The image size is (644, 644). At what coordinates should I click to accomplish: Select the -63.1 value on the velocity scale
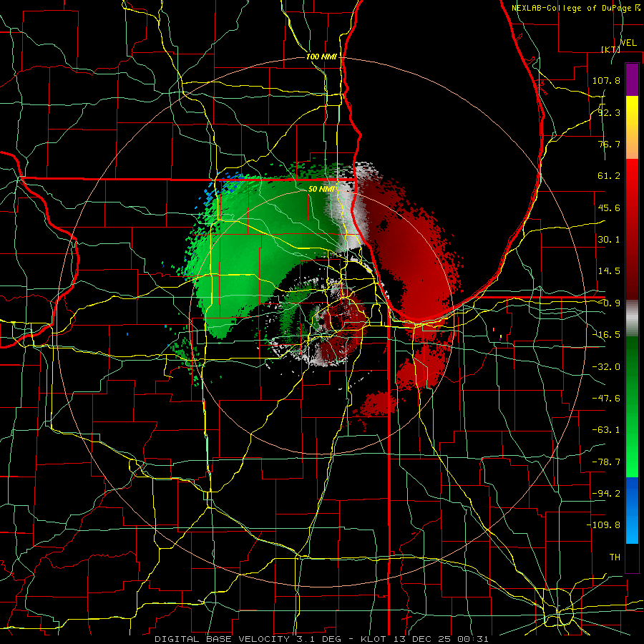[606, 430]
